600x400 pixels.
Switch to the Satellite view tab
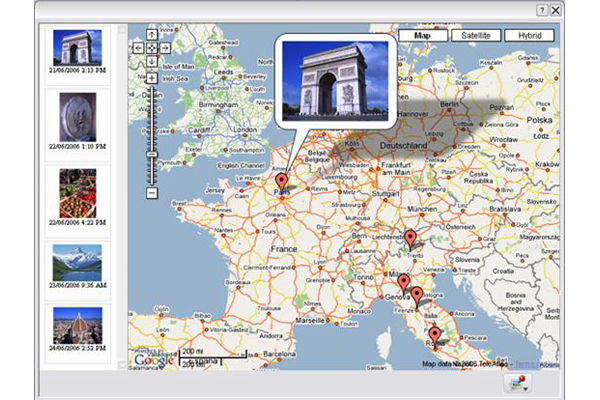476,36
